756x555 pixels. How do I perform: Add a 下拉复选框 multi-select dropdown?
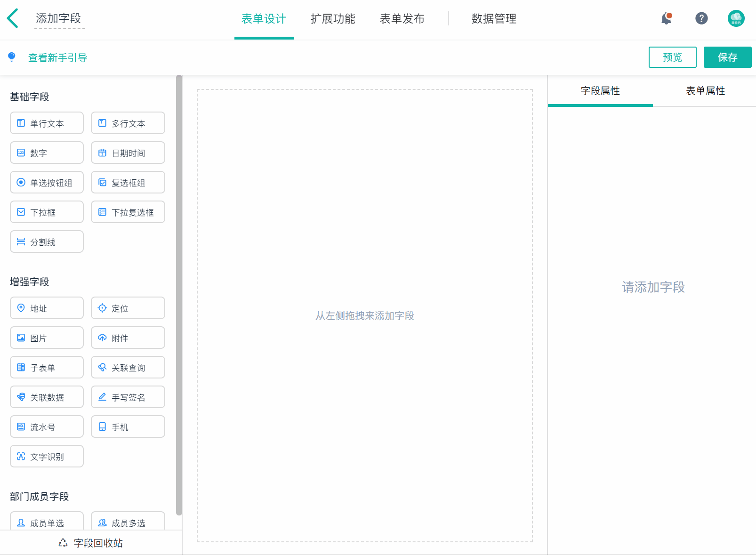click(128, 212)
